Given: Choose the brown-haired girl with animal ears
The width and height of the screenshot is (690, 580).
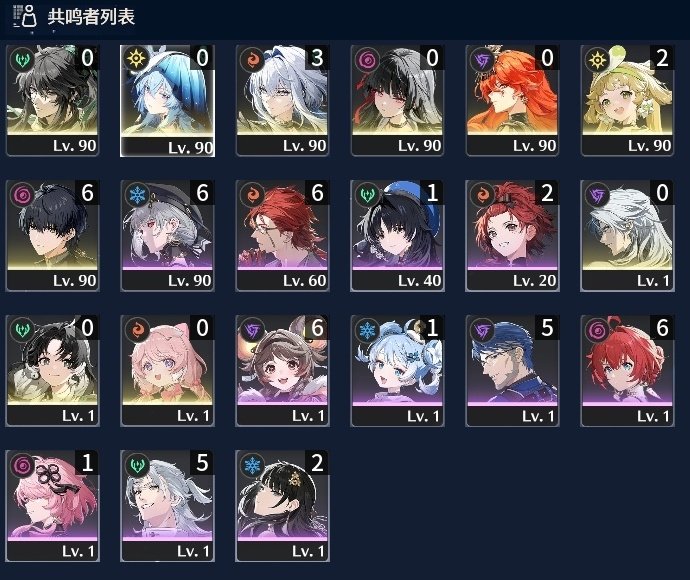Looking at the screenshot, I should [282, 371].
